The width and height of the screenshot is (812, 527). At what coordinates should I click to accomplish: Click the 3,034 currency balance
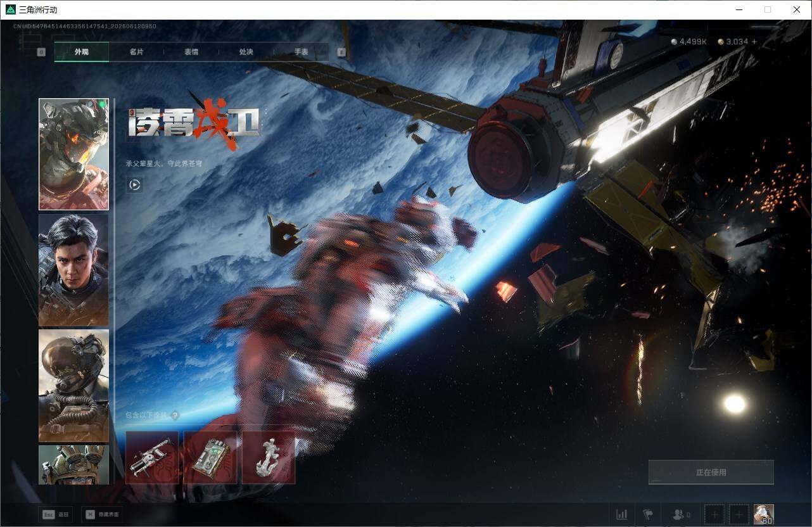click(x=733, y=42)
